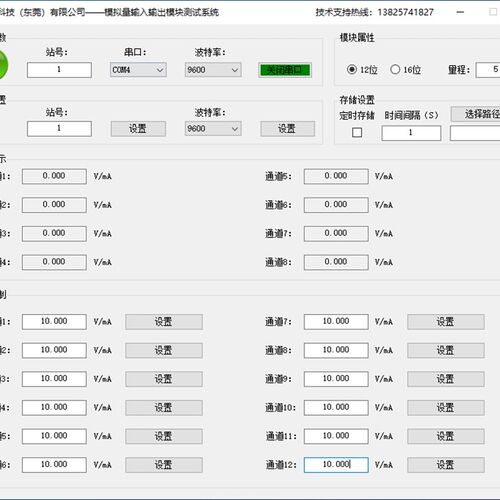Click the 时间间隔 (S) label
500x500 pixels.
[x=411, y=115]
